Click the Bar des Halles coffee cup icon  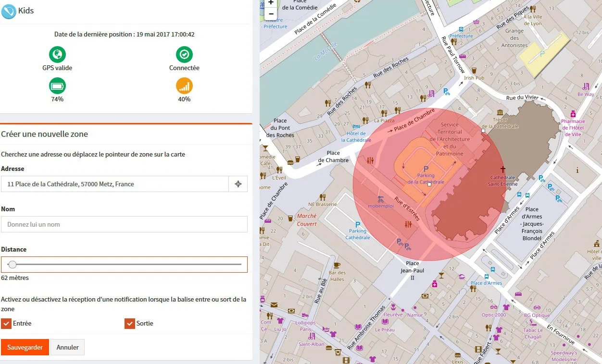(x=337, y=265)
